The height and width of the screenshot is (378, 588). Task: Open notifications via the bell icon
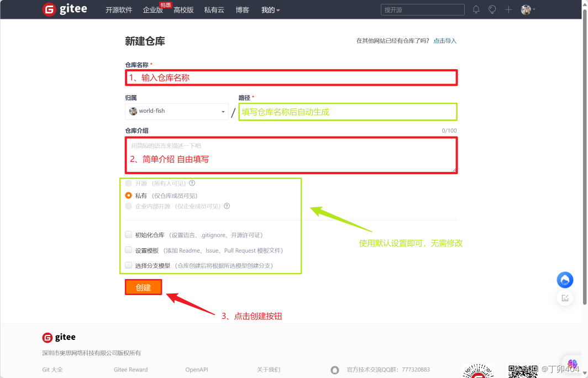point(476,9)
